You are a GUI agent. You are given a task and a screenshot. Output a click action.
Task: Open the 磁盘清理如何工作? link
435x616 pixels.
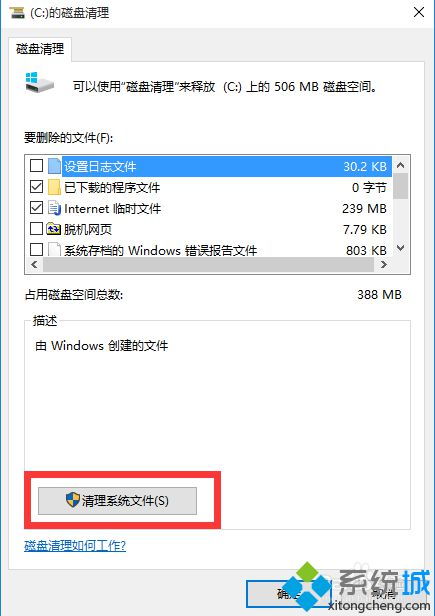75,546
